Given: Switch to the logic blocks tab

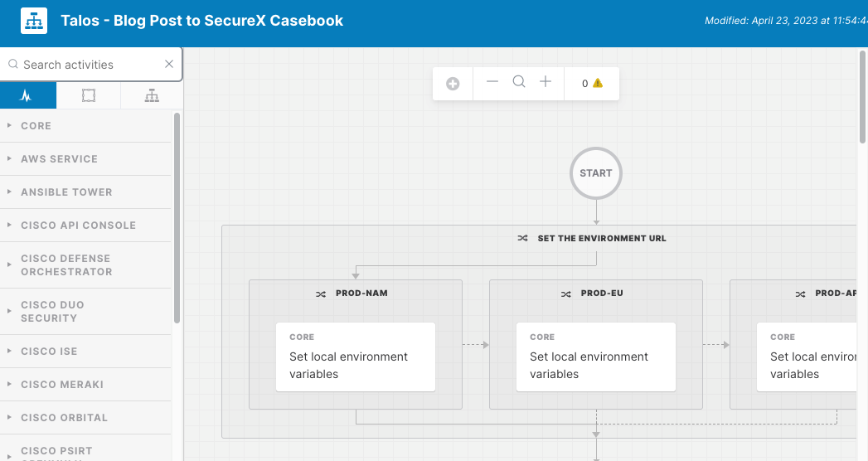Looking at the screenshot, I should 89,95.
